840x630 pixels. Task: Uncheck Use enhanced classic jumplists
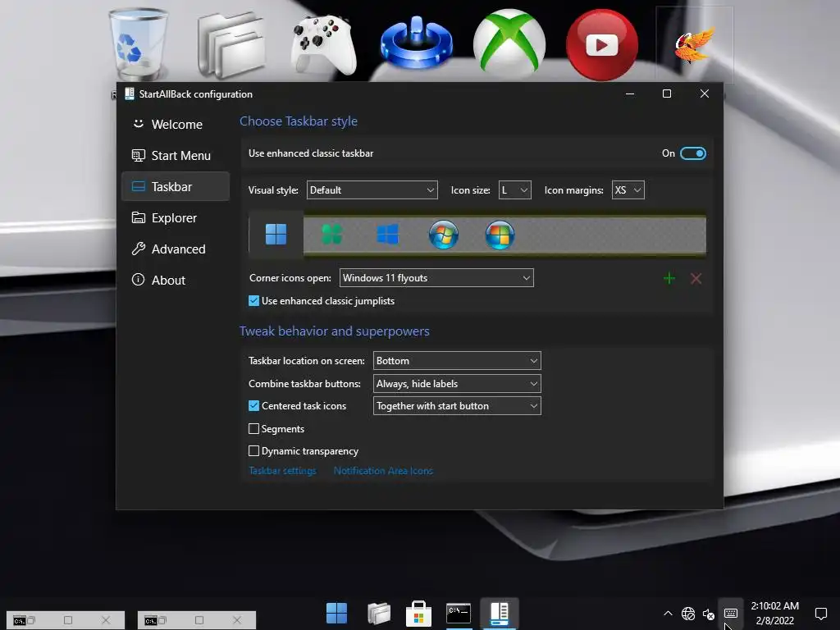[254, 301]
